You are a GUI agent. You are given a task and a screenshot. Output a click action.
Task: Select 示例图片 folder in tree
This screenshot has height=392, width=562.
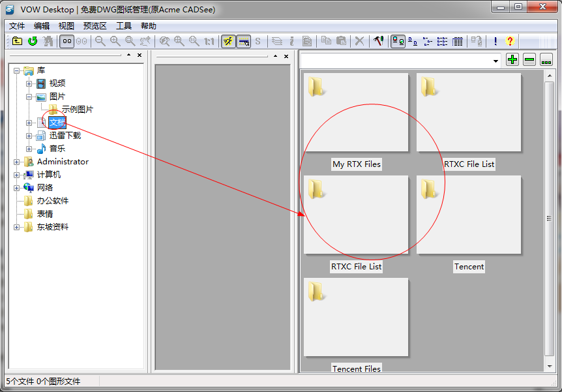[x=78, y=110]
